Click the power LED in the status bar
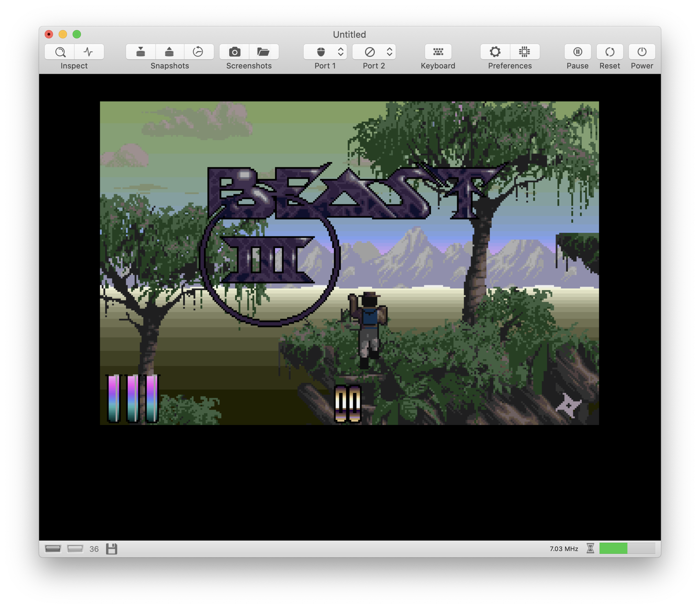This screenshot has width=700, height=609. (53, 549)
